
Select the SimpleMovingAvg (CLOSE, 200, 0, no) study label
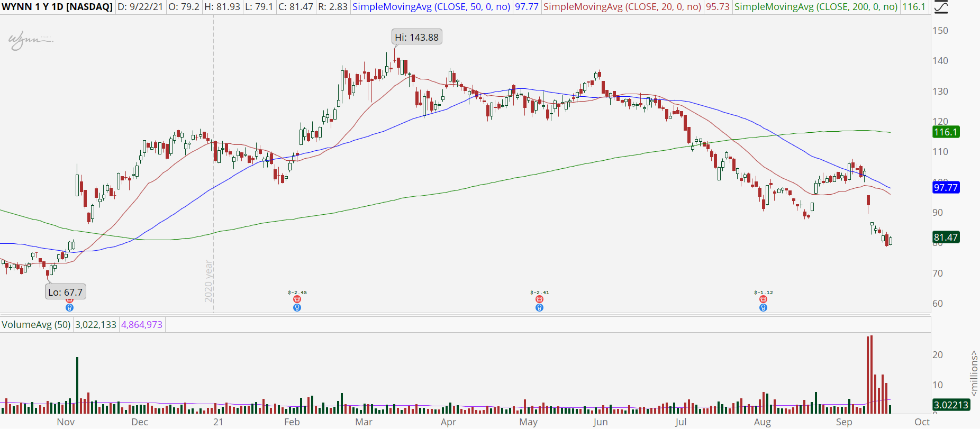coord(816,7)
